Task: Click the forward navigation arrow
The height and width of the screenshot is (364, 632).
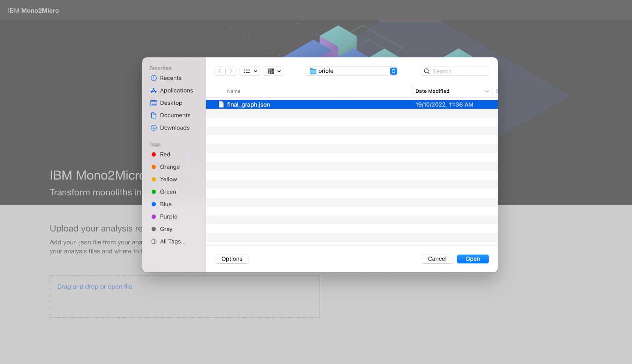Action: (231, 71)
